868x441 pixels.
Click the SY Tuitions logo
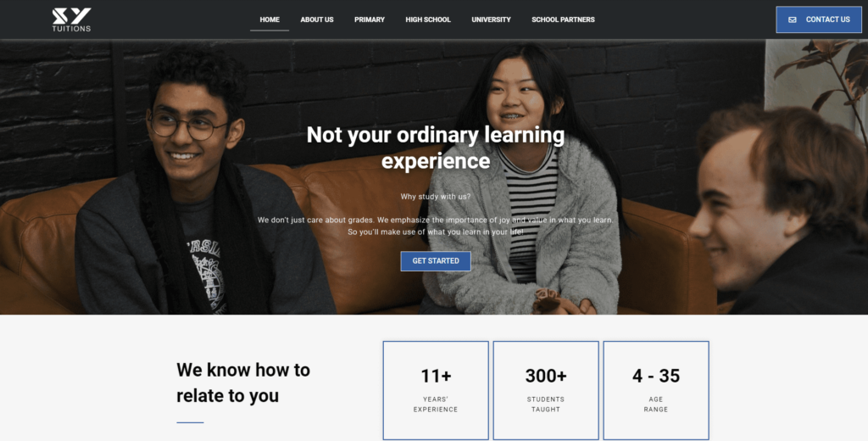click(71, 20)
